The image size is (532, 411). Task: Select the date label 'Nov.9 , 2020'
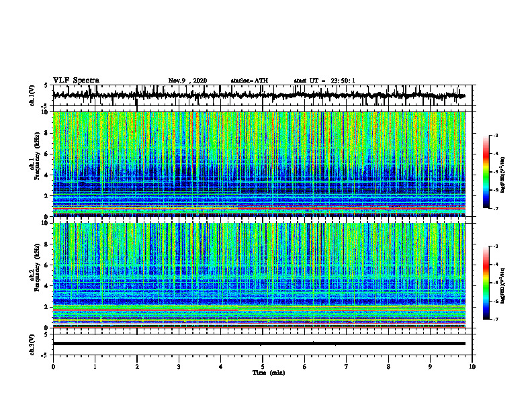tap(187, 81)
